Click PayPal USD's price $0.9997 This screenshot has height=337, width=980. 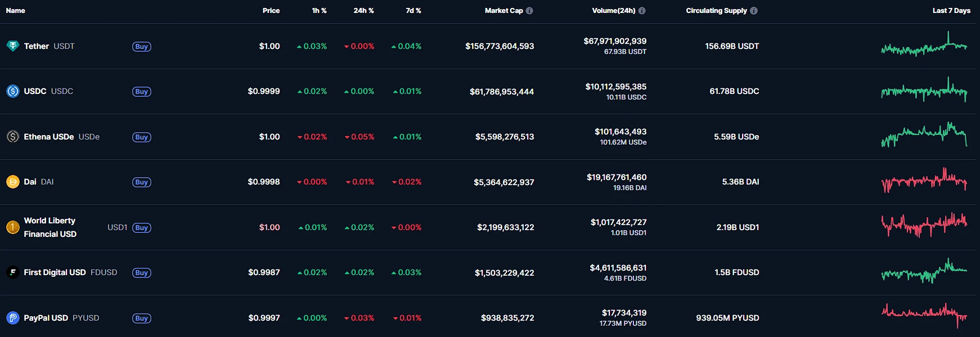tap(264, 318)
